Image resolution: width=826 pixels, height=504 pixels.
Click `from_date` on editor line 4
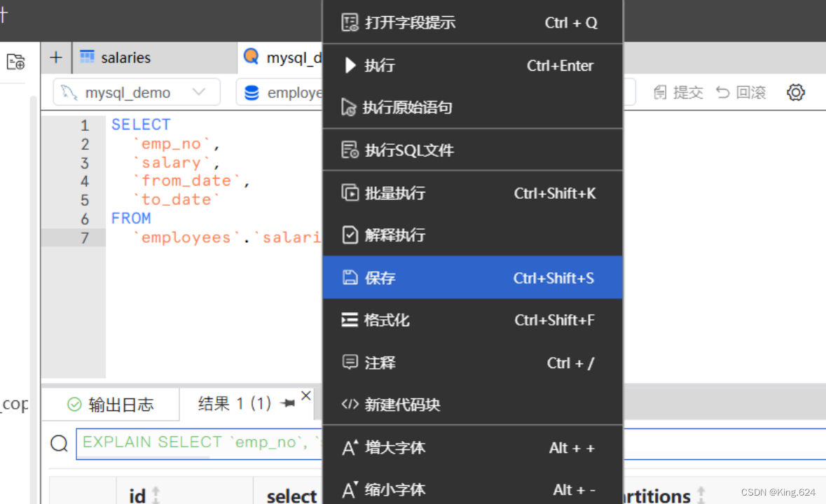coord(186,181)
